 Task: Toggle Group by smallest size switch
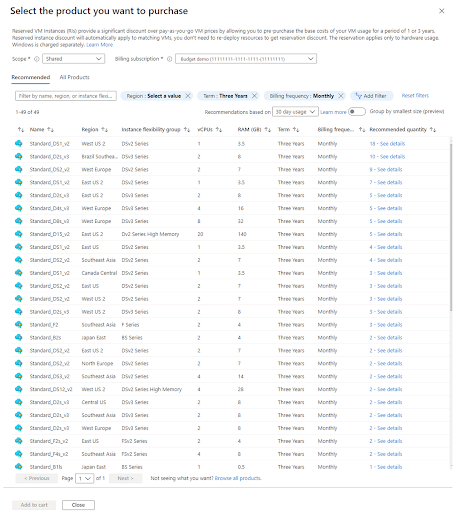[x=357, y=112]
